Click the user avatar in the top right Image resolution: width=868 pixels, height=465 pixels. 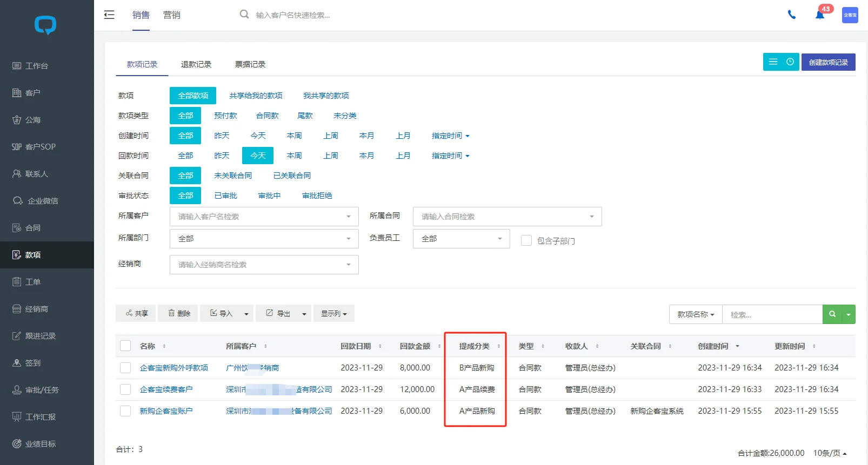click(850, 15)
